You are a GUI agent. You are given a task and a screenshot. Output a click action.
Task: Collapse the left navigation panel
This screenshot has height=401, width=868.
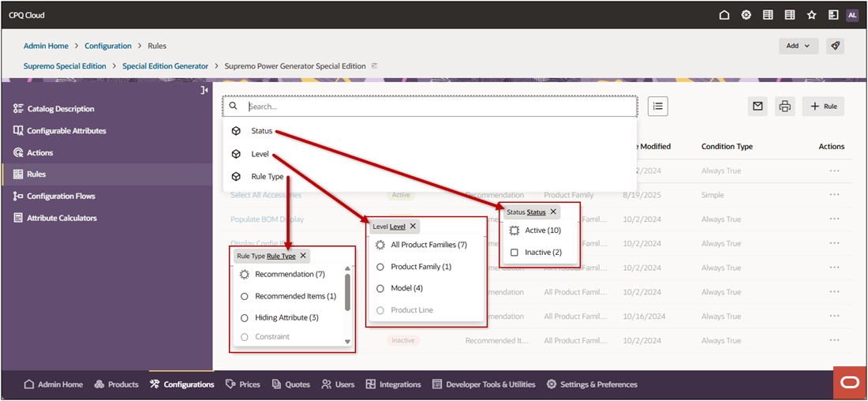tap(204, 90)
